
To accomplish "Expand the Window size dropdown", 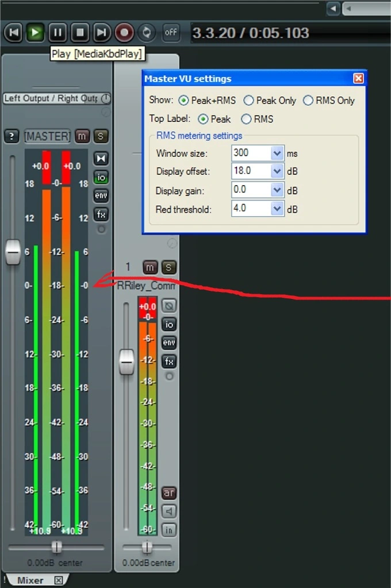I will click(277, 153).
